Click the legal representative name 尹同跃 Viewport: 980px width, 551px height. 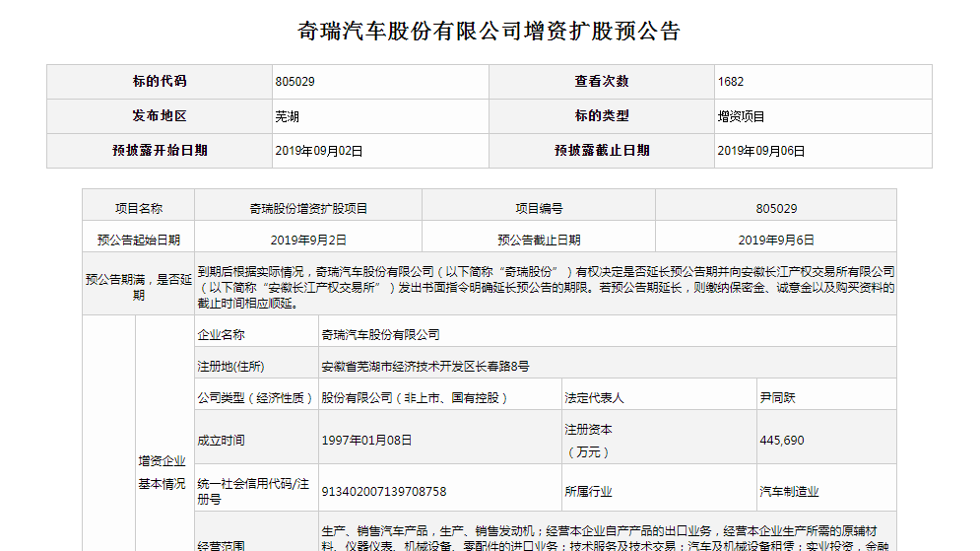pyautogui.click(x=777, y=398)
